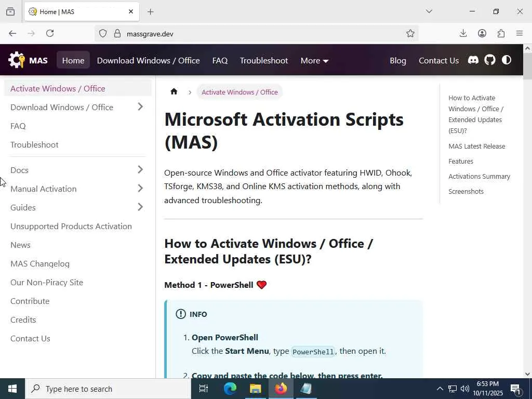Open the Discord icon link
This screenshot has height=399, width=532.
pyautogui.click(x=473, y=60)
